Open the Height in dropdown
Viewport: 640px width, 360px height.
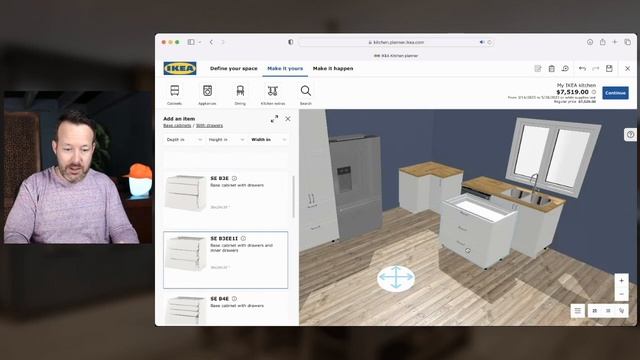point(226,140)
